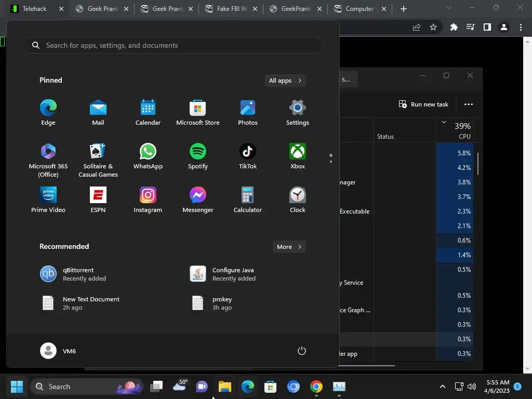
Task: Open Spotify
Action: (x=198, y=156)
